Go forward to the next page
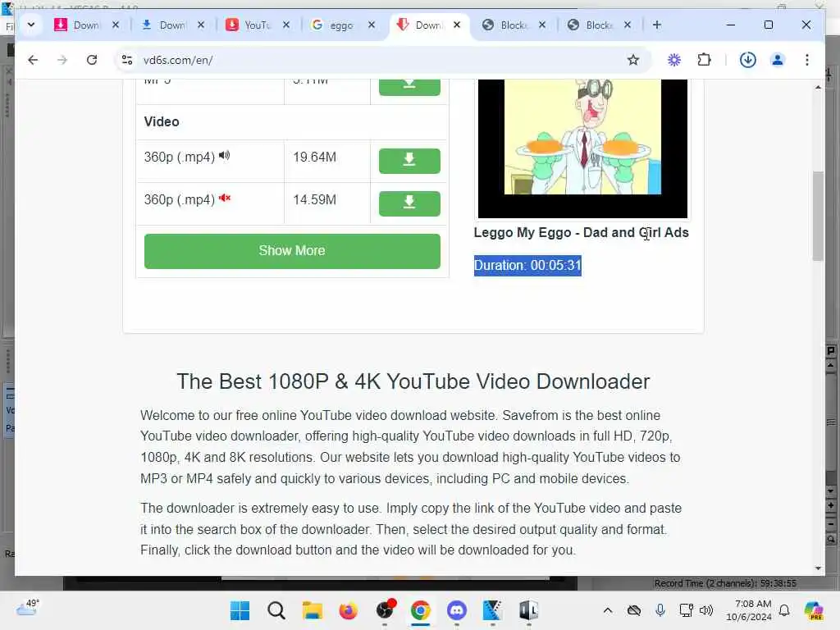Viewport: 840px width, 630px height. (x=62, y=60)
